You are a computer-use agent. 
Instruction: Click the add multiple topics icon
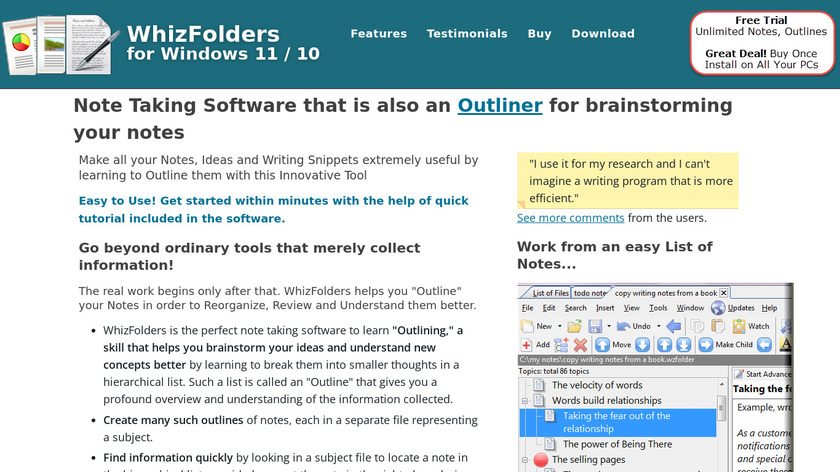561,344
